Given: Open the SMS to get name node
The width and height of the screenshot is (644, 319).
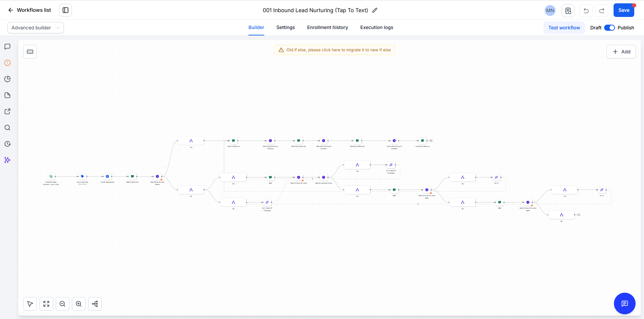Looking at the screenshot, I should pos(132,177).
